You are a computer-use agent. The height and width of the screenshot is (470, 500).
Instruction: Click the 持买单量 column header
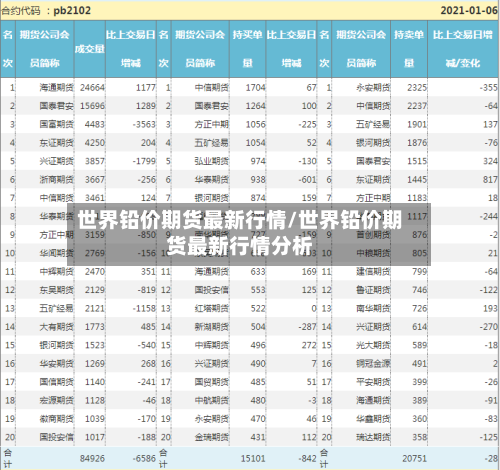[x=247, y=49]
